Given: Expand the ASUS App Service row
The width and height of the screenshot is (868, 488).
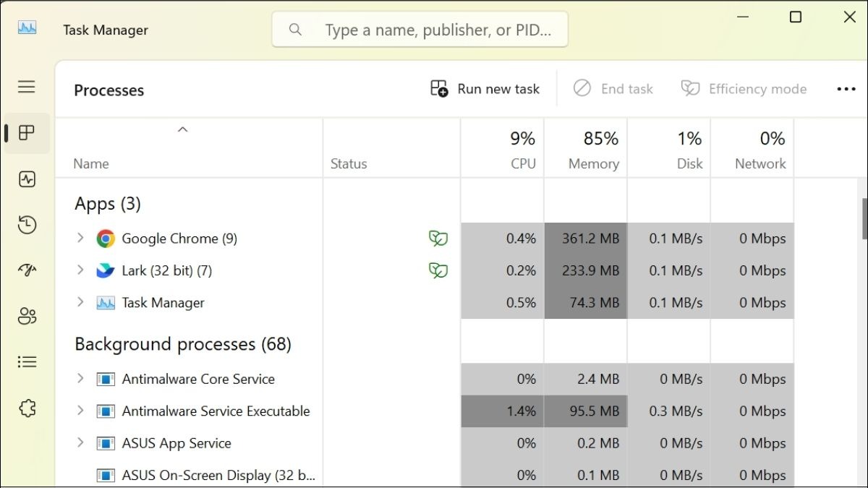Looking at the screenshot, I should (80, 442).
